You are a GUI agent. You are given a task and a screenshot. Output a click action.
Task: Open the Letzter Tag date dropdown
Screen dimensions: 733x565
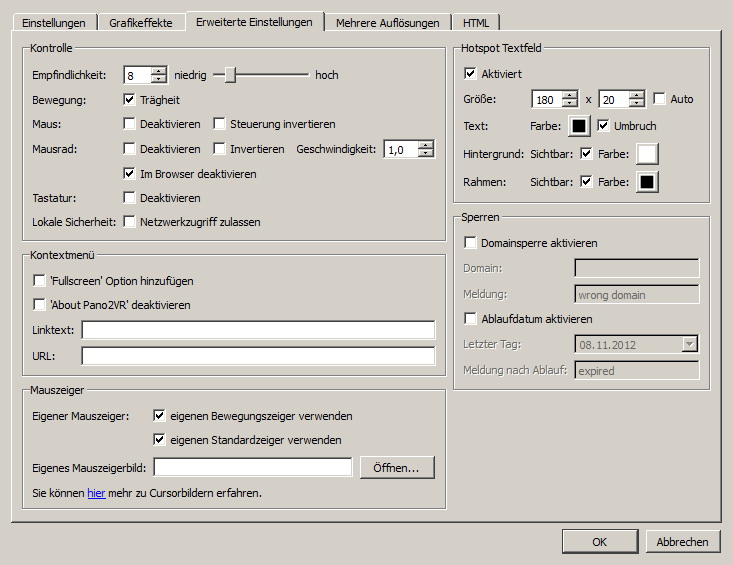[x=689, y=344]
